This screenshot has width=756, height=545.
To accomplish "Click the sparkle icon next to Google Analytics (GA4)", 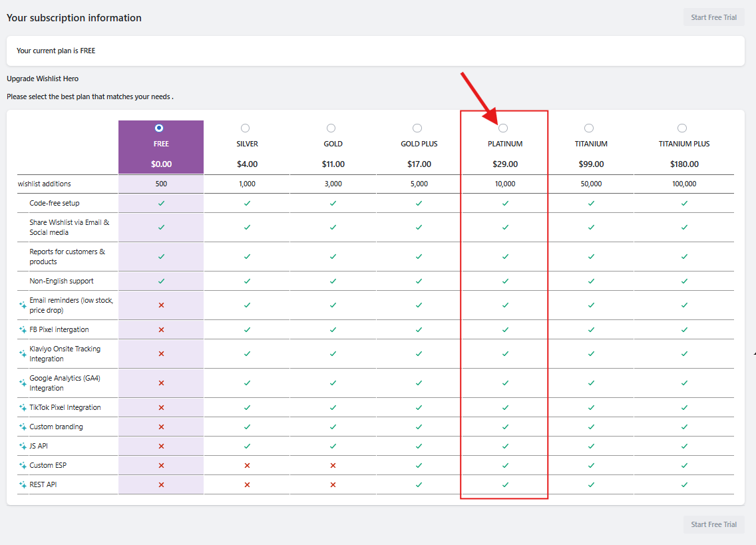I will 23,383.
